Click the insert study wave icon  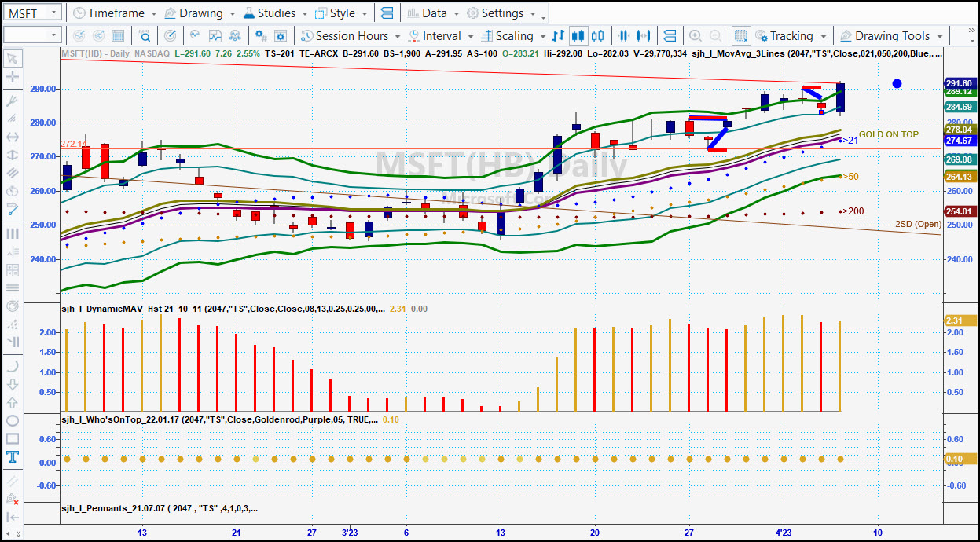[194, 35]
